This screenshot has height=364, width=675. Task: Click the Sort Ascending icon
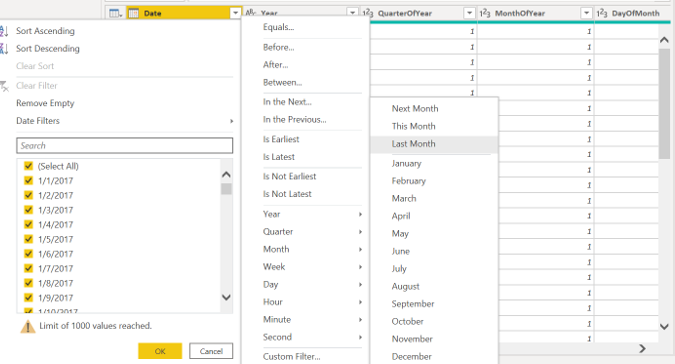pos(4,31)
